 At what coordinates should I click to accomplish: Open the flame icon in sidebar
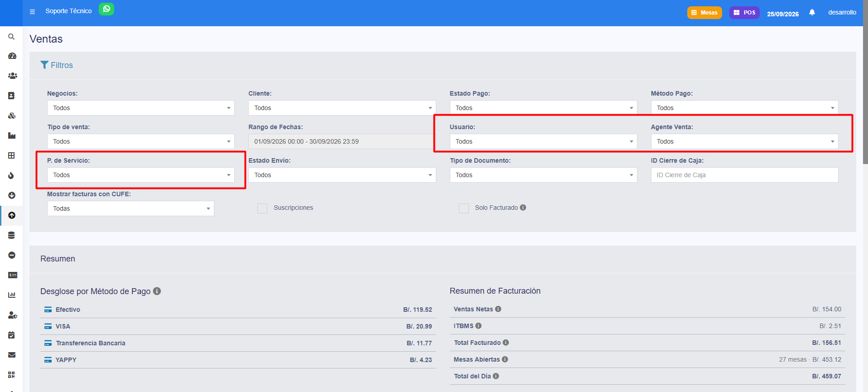[x=11, y=175]
